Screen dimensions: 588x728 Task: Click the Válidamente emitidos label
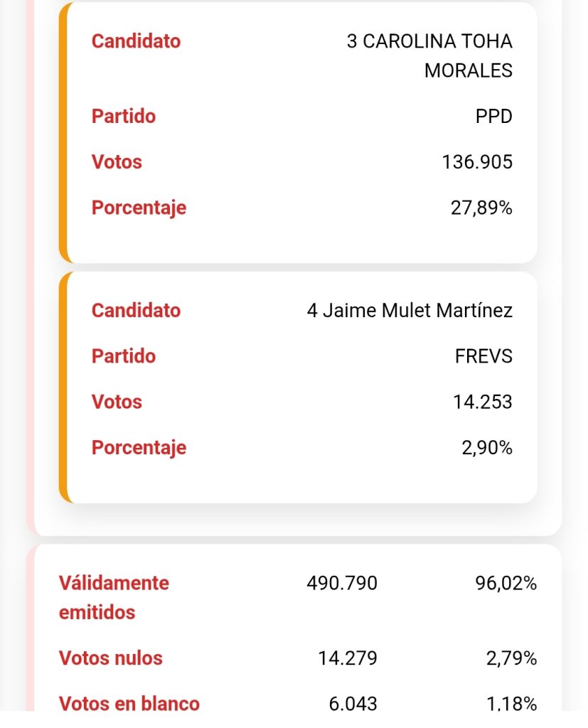114,597
